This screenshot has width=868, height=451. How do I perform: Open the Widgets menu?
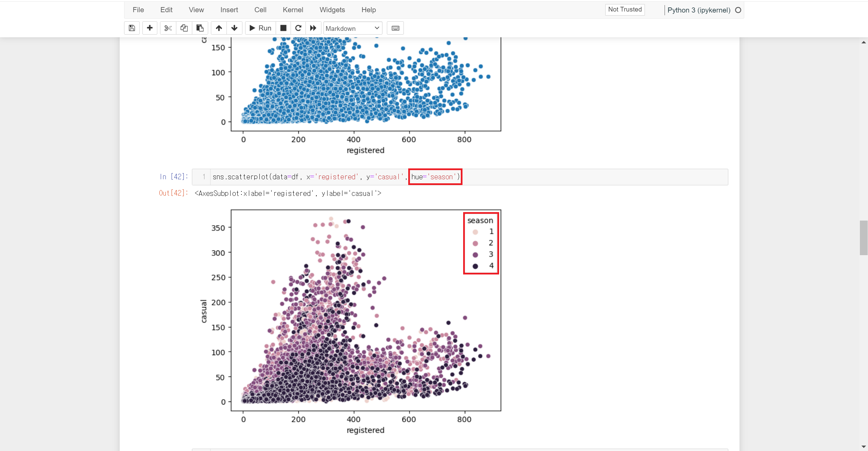pos(332,10)
